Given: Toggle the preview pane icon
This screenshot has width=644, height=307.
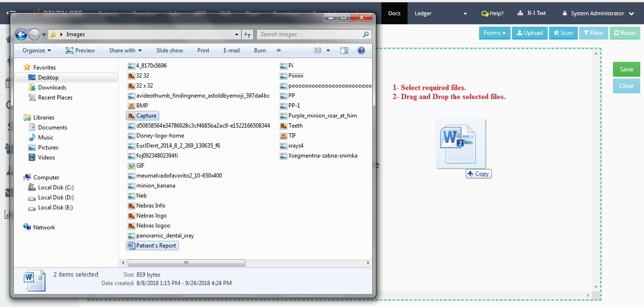Looking at the screenshot, I should 344,50.
